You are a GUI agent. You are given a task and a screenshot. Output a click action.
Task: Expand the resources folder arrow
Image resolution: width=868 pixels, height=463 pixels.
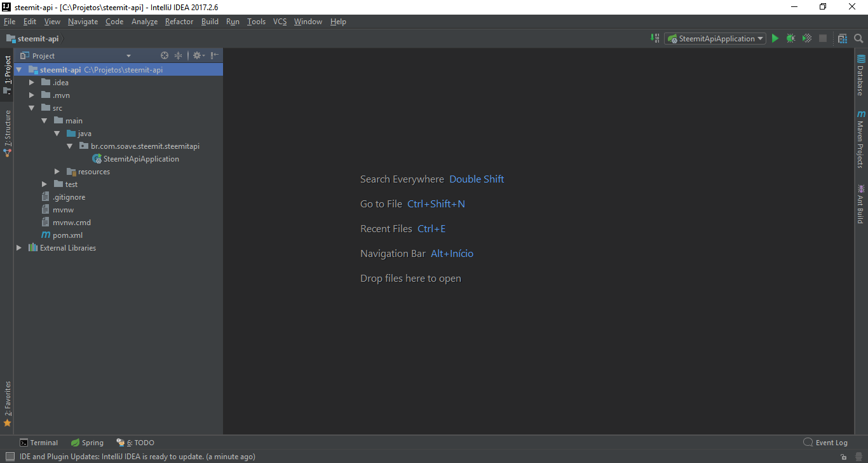(x=57, y=172)
